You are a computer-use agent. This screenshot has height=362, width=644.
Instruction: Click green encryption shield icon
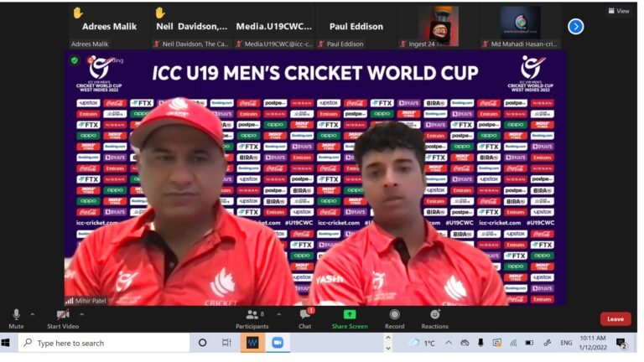tap(75, 60)
